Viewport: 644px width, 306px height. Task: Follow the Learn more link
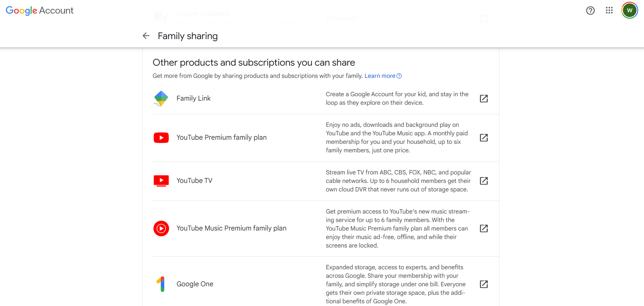(380, 76)
